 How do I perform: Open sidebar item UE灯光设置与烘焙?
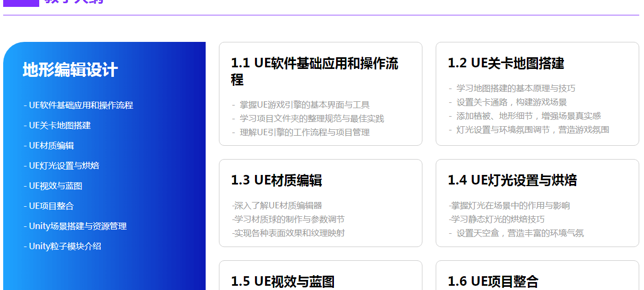61,165
